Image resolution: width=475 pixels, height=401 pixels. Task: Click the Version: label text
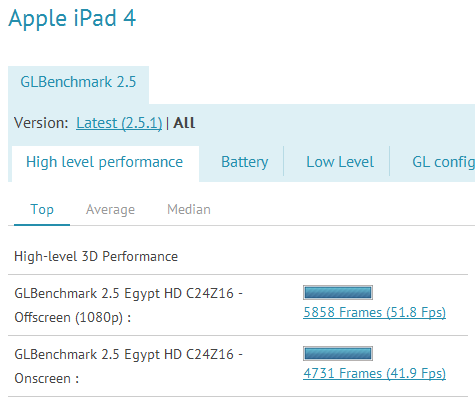pyautogui.click(x=41, y=123)
